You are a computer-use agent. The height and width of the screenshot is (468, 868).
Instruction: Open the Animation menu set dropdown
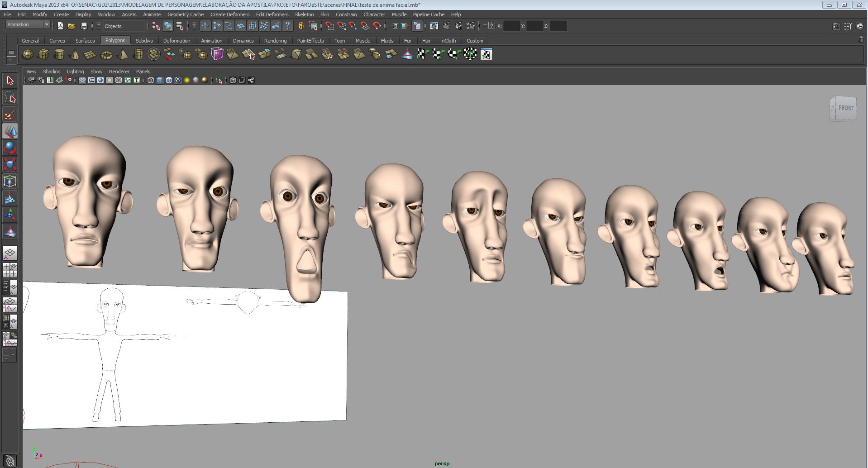click(28, 25)
